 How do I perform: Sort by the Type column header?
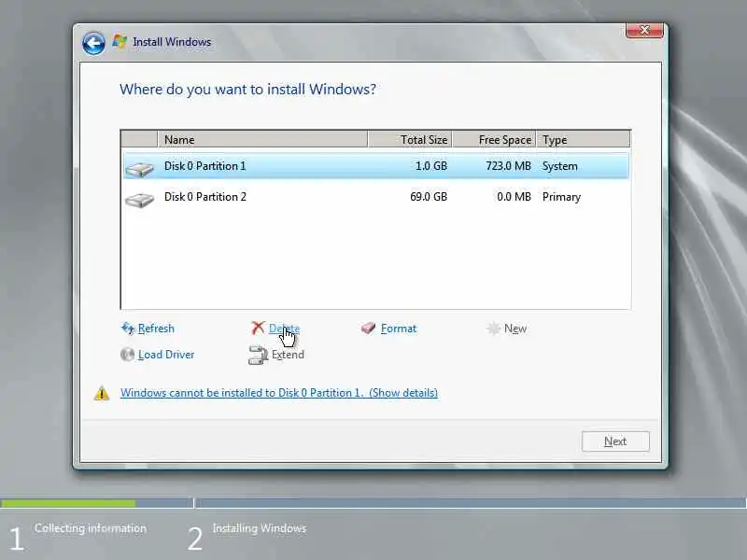(x=583, y=139)
